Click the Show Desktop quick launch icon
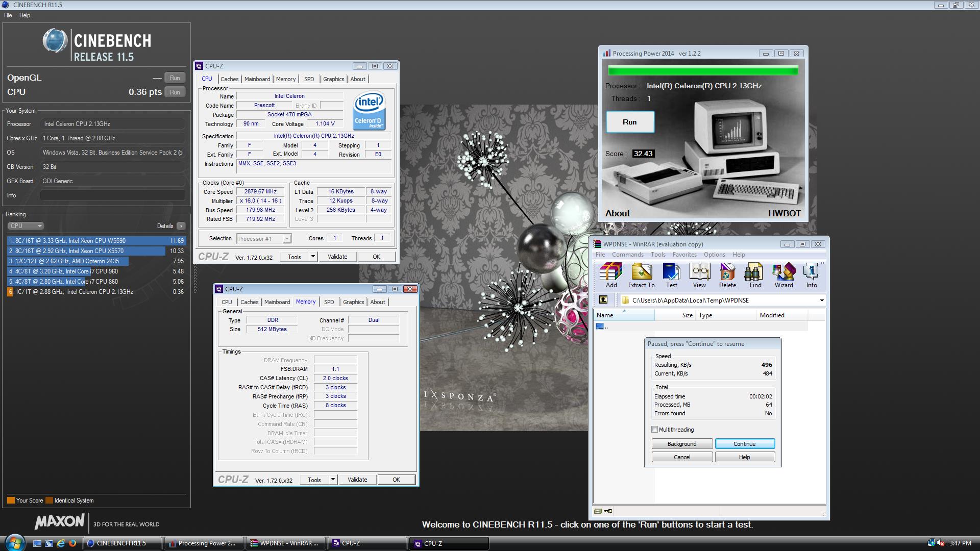 37,543
